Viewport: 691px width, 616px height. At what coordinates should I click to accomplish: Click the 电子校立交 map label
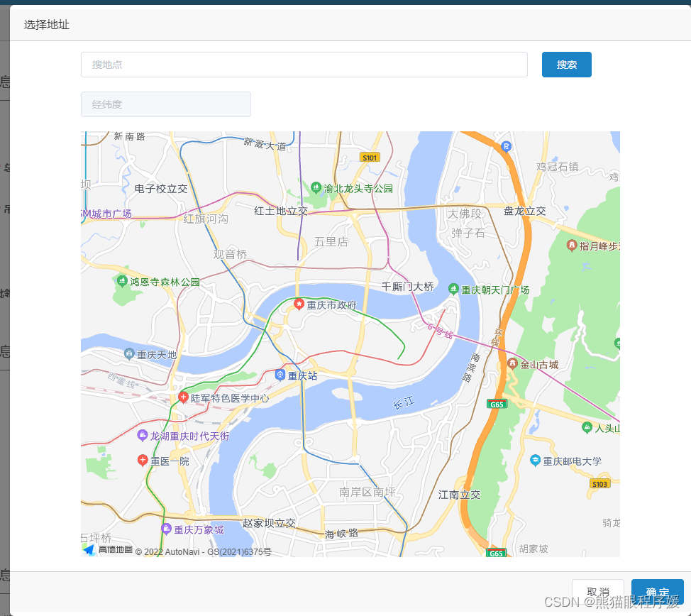tap(161, 189)
